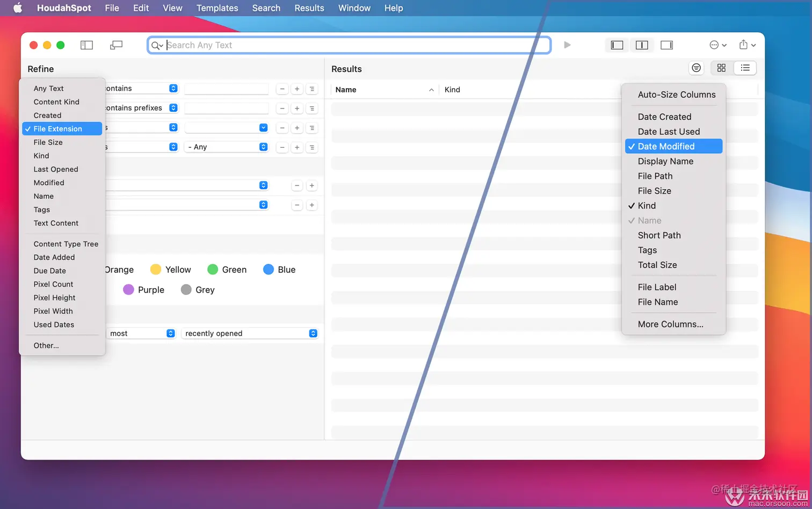Switch results to list view
This screenshot has height=509, width=812.
pyautogui.click(x=745, y=68)
